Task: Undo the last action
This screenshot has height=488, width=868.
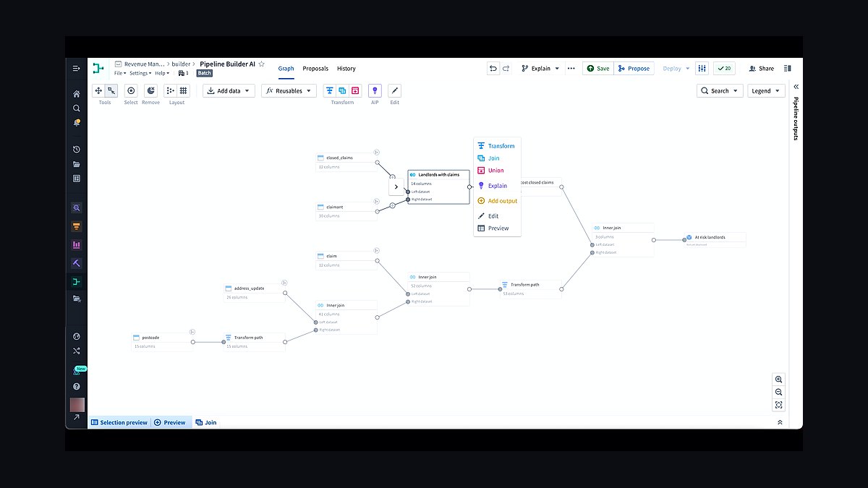Action: pos(493,69)
